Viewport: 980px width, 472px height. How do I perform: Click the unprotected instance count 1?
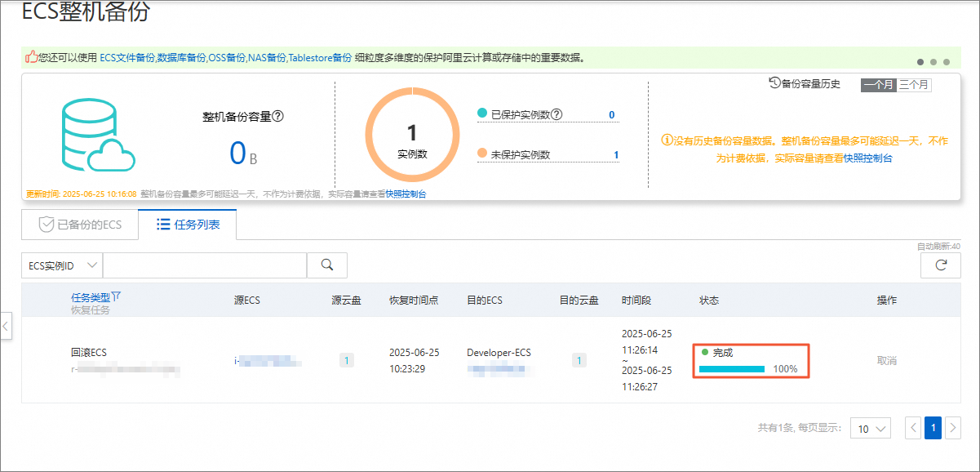click(616, 154)
